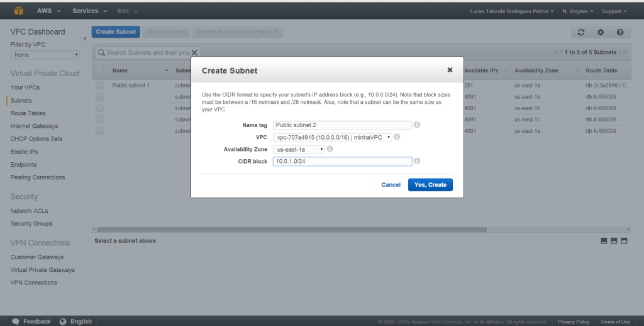Image resolution: width=644 pixels, height=326 pixels.
Task: Open Virtual Private Gateways in sidebar
Action: [43, 270]
